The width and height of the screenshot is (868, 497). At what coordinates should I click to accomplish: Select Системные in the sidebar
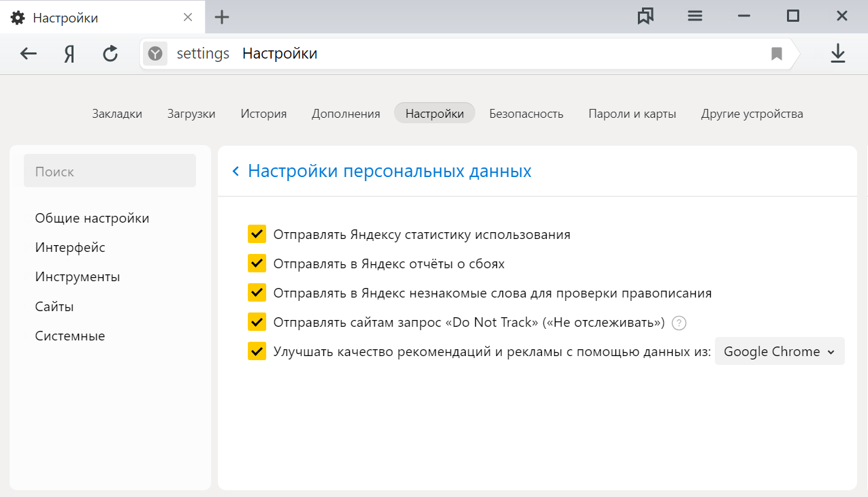tap(70, 336)
